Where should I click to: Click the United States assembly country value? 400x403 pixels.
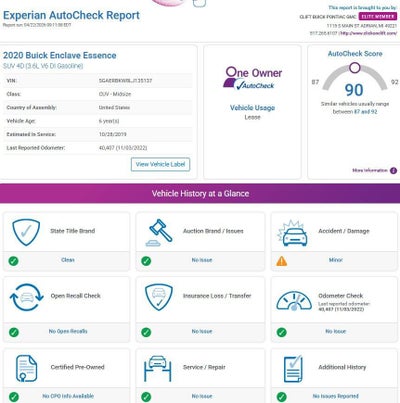114,108
